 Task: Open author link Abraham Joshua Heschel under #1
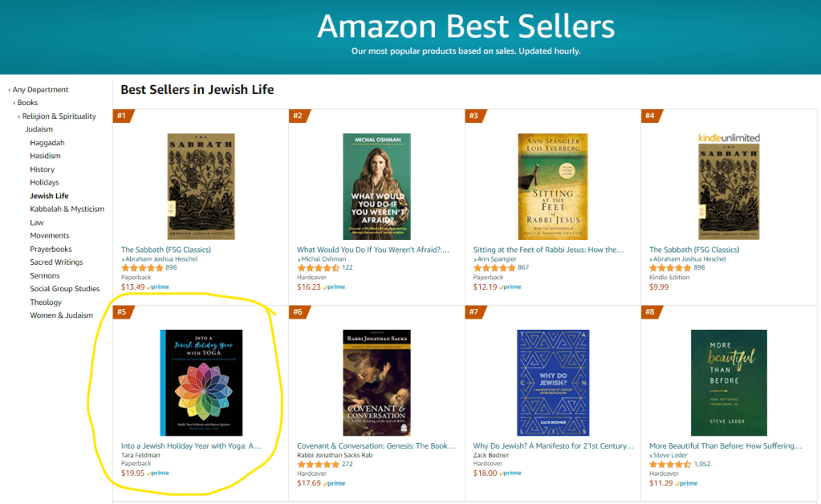[x=161, y=259]
